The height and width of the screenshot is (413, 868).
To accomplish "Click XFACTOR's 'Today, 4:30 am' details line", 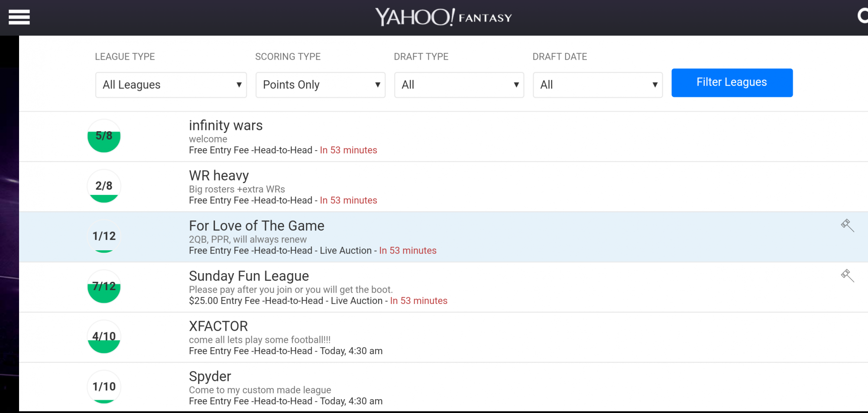I will click(x=285, y=351).
